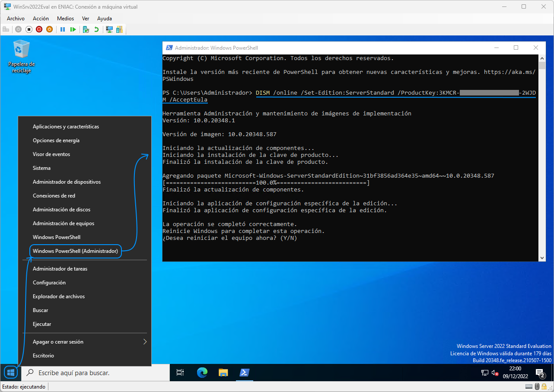Click the mouse status icon
Viewport: 554px width, 392px height.
pyautogui.click(x=537, y=386)
